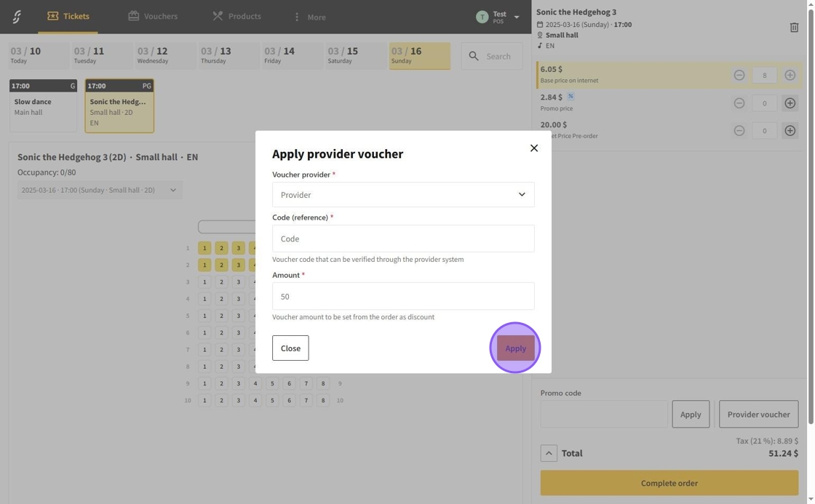
Task: Increase the 20.00 $ pre-order ticket quantity
Action: 790,131
